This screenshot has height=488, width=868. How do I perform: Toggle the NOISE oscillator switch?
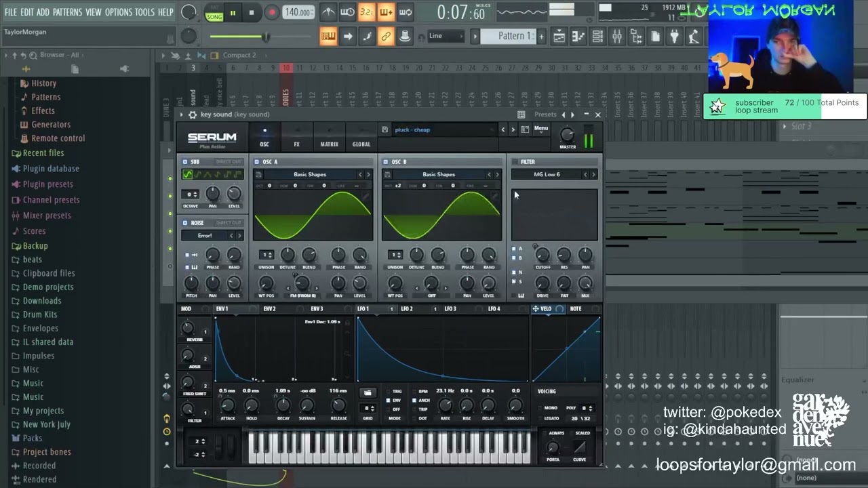click(x=185, y=223)
